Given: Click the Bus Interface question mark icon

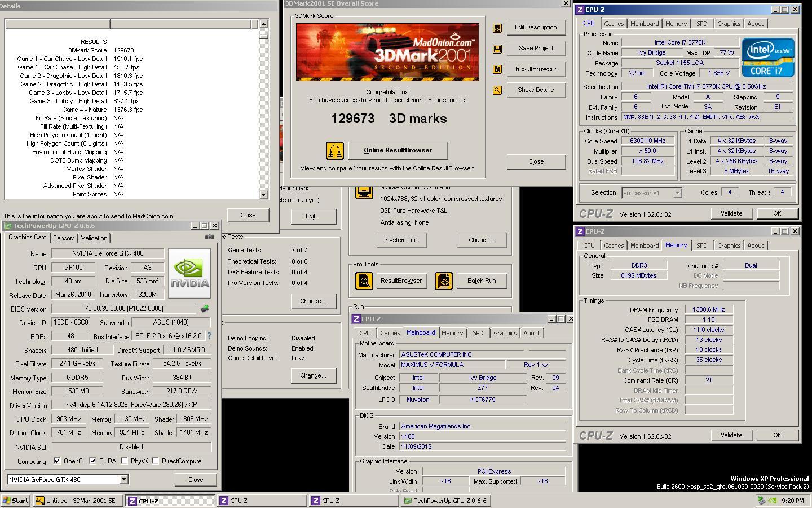Looking at the screenshot, I should coord(209,336).
